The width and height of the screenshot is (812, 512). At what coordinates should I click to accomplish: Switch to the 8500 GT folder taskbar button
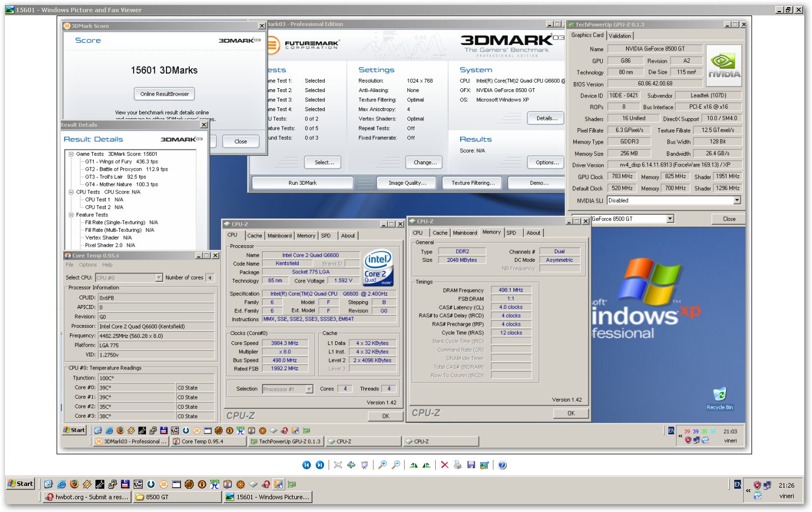tap(176, 497)
